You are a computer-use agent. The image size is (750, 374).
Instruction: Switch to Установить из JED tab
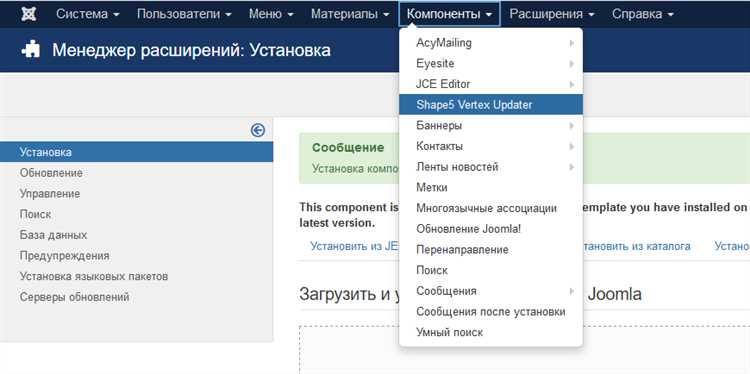tap(354, 246)
